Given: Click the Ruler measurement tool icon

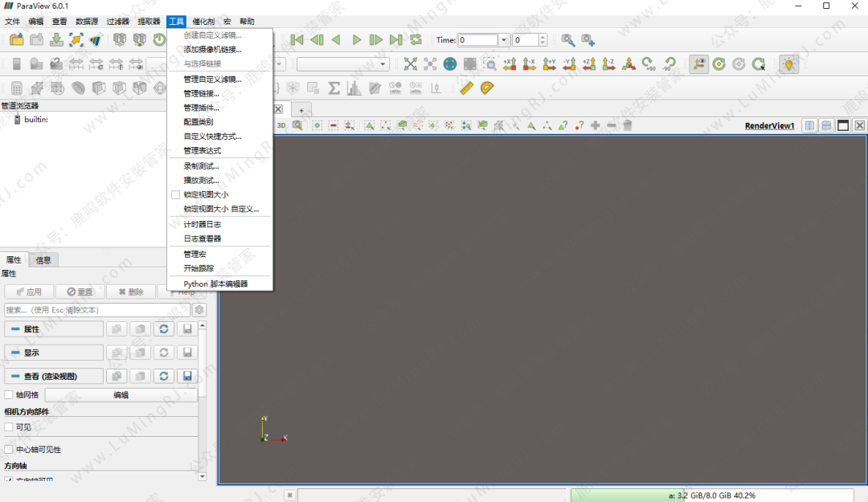Looking at the screenshot, I should tap(466, 88).
